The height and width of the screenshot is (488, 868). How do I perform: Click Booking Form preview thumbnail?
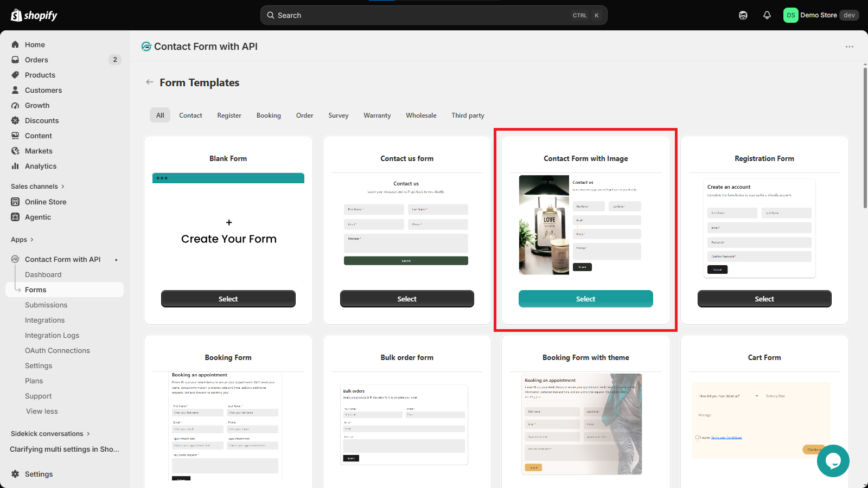225,426
